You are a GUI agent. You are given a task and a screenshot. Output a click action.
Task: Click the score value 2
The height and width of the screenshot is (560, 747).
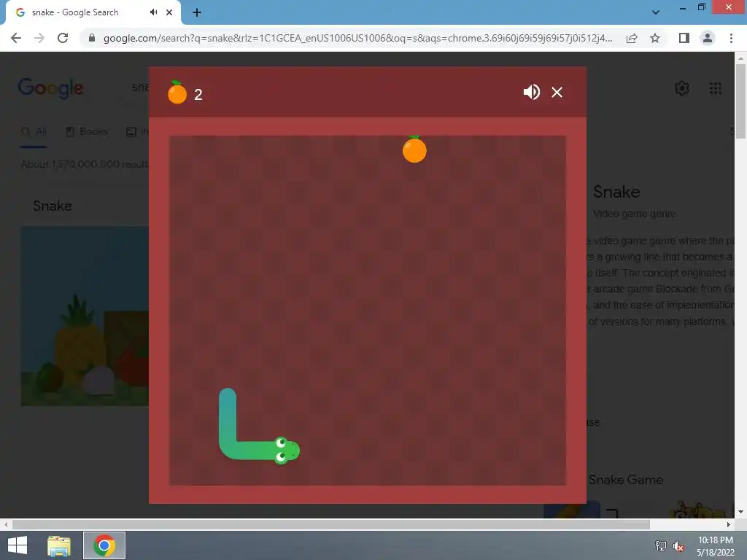pyautogui.click(x=198, y=95)
